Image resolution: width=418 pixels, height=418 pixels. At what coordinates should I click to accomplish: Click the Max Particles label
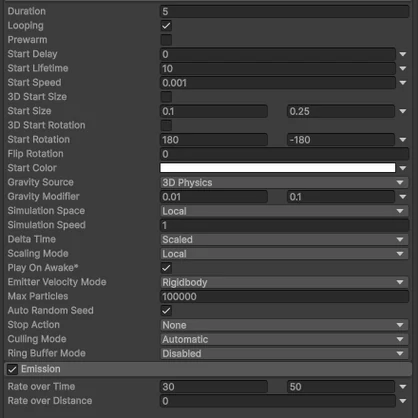point(38,296)
